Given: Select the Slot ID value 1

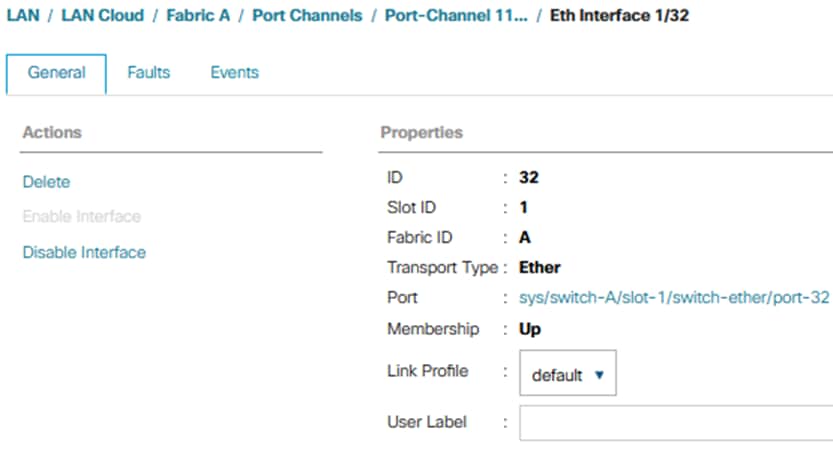Looking at the screenshot, I should tap(524, 207).
